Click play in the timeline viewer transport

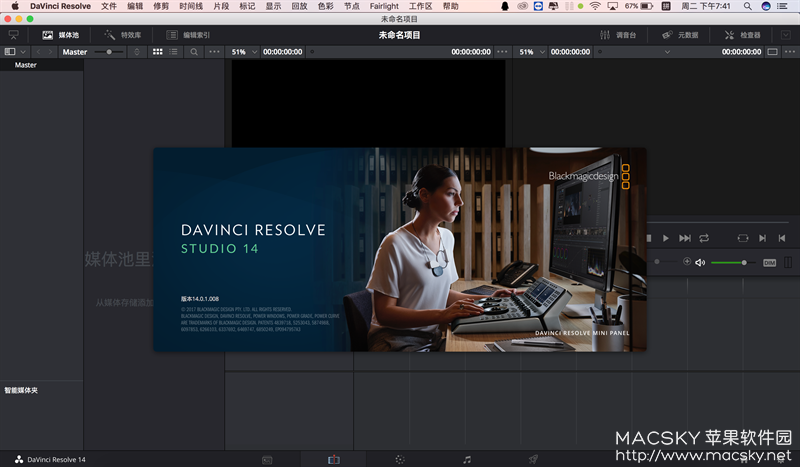665,238
